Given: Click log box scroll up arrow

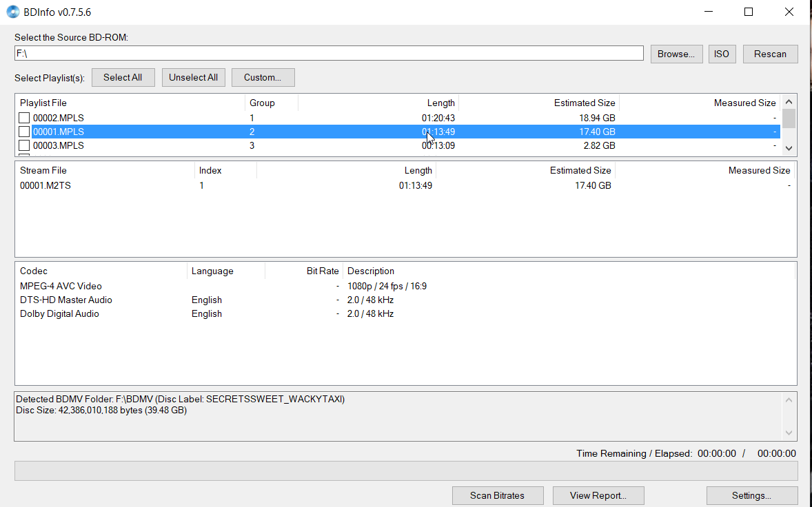Looking at the screenshot, I should [x=789, y=400].
